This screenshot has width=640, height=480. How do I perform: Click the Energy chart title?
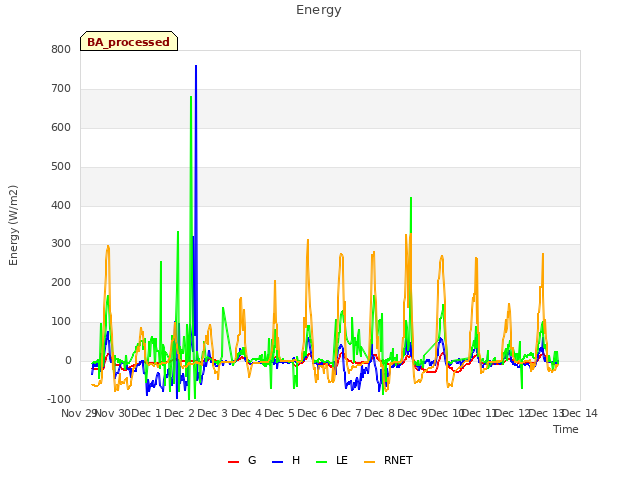pyautogui.click(x=319, y=10)
